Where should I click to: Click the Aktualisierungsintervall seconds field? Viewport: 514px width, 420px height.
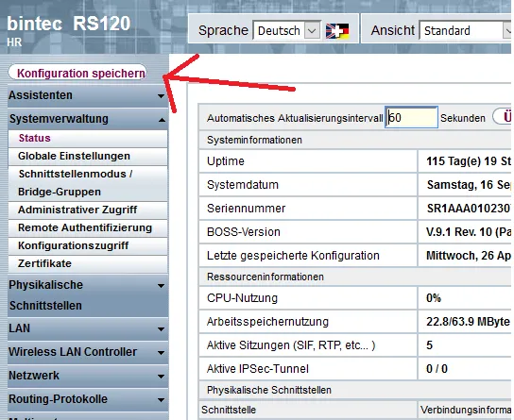411,117
